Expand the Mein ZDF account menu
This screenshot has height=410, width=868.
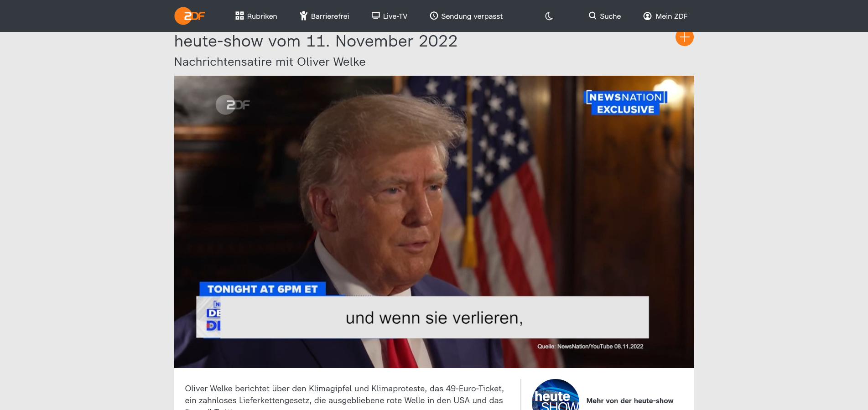(671, 16)
